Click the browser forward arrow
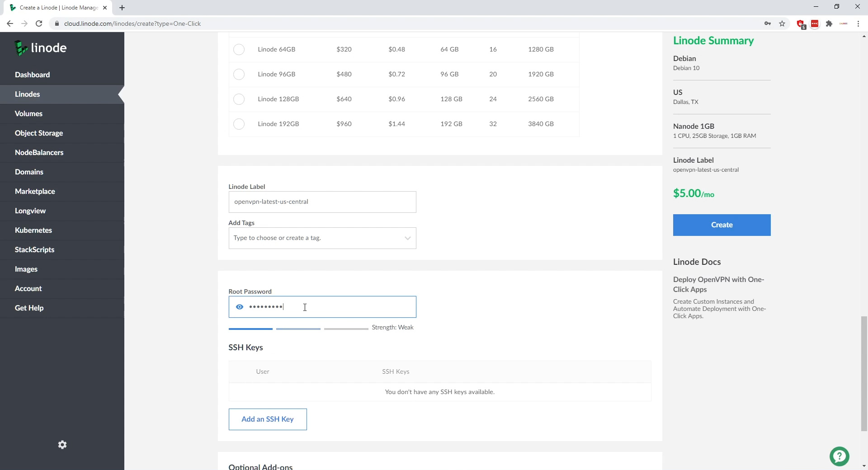 (24, 23)
